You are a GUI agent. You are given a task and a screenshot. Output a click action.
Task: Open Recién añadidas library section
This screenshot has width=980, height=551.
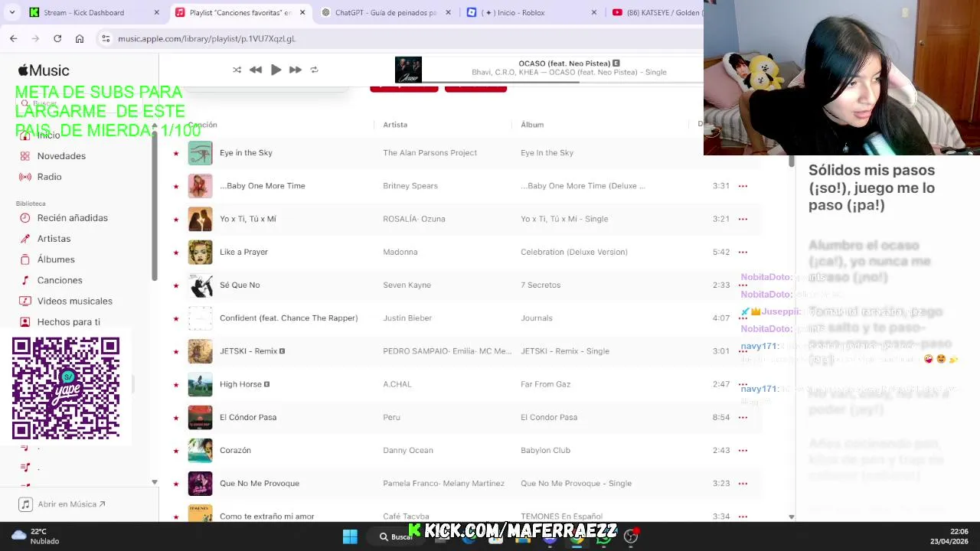coord(72,218)
